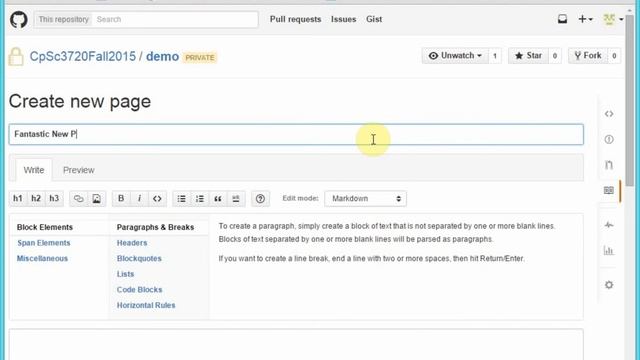Viewport: 640px width, 360px height.
Task: Click into the page content text area
Action: click(296, 345)
